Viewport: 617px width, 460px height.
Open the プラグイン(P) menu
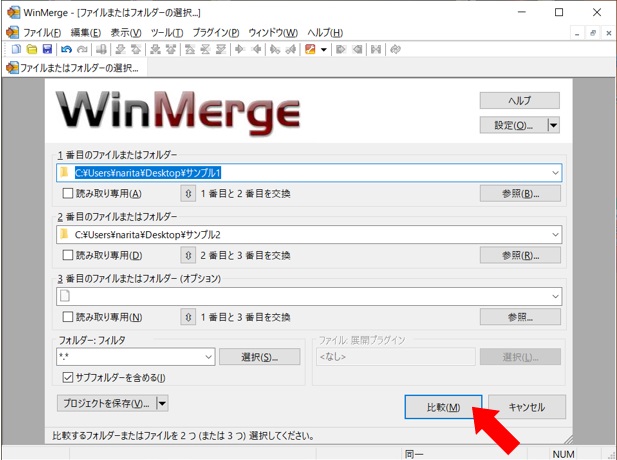click(216, 33)
